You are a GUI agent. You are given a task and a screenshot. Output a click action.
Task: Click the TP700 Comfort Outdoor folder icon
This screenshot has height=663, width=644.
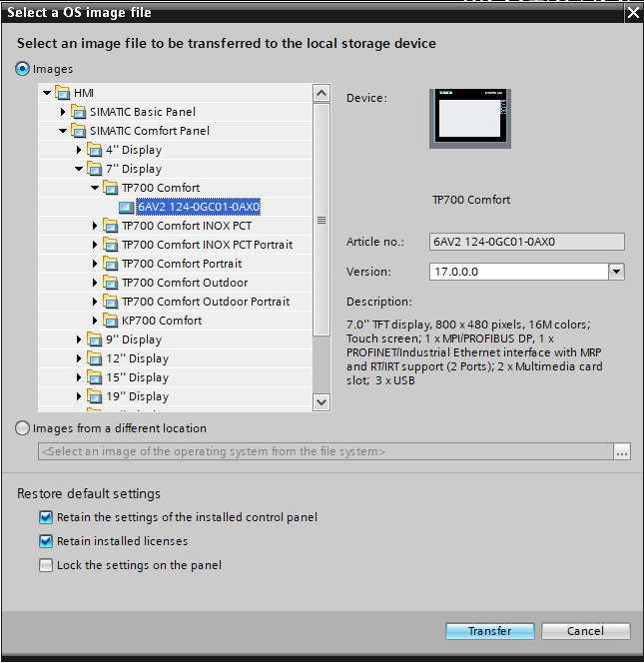click(x=111, y=283)
